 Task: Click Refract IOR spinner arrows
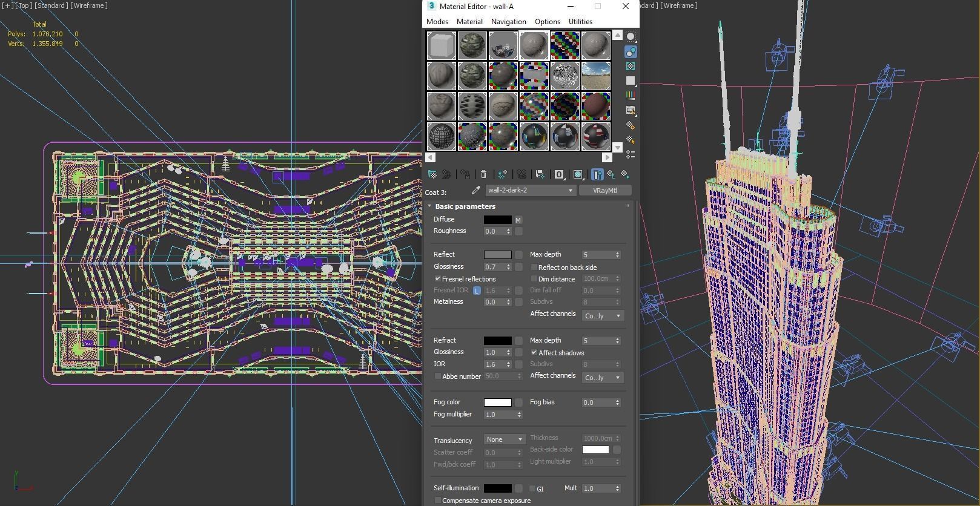508,364
